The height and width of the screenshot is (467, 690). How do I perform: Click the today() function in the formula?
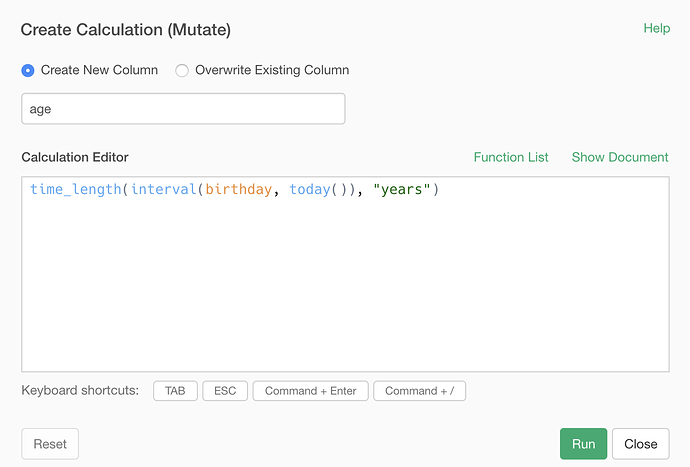317,189
